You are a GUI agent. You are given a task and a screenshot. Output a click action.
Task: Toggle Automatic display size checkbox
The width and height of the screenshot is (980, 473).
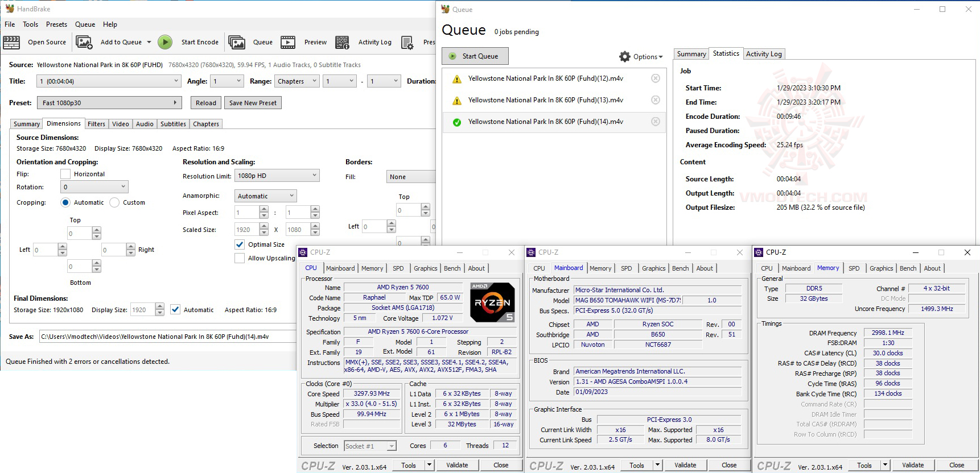tap(175, 310)
